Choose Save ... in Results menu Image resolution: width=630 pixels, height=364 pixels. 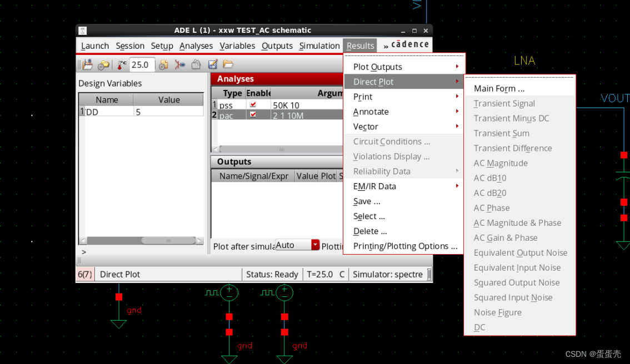pos(404,201)
